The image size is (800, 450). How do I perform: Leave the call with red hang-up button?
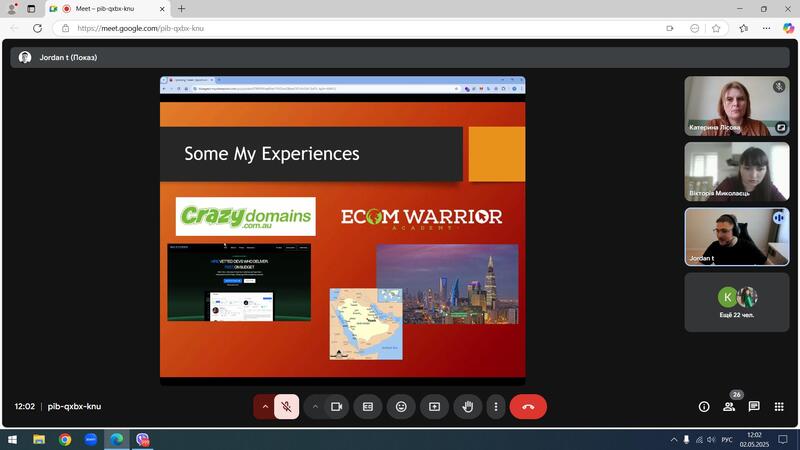pyautogui.click(x=528, y=407)
